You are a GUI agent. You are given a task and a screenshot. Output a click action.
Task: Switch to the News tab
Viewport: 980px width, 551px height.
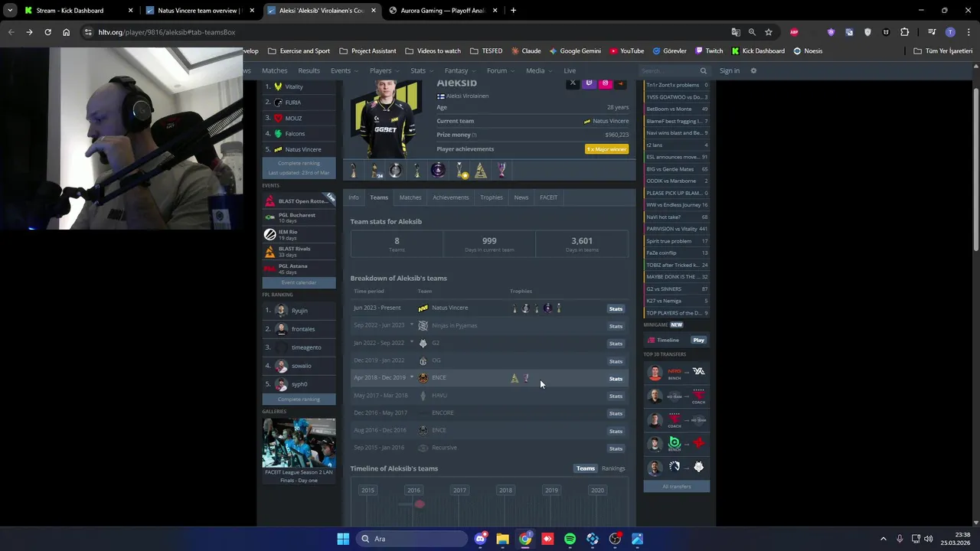click(521, 197)
